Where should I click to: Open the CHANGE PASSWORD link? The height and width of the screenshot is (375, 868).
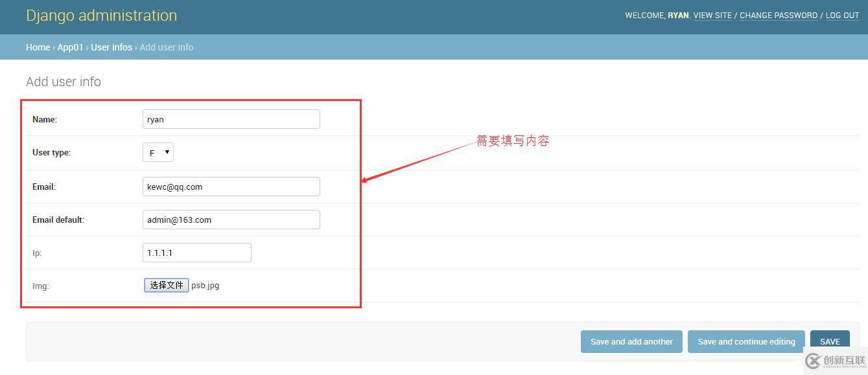779,16
